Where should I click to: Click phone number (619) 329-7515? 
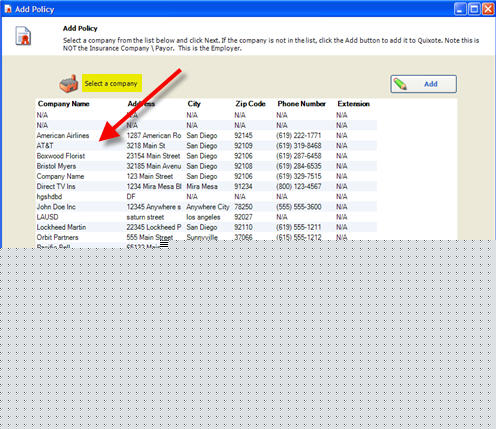(299, 176)
